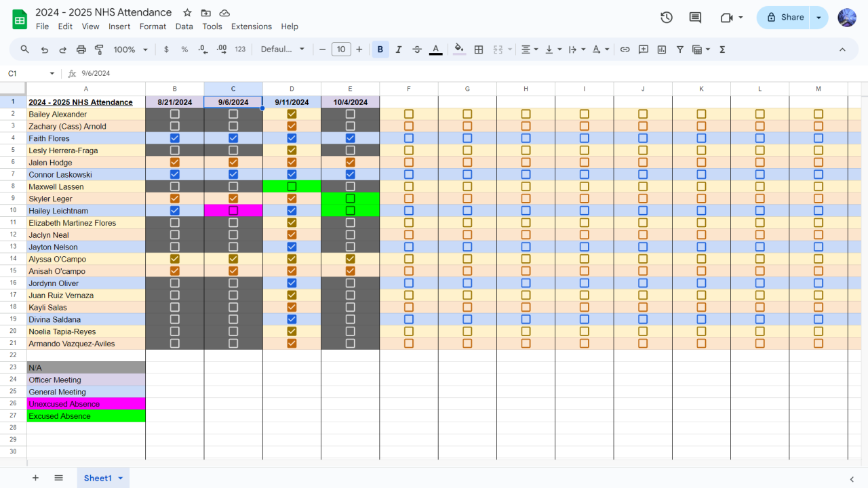Select the Sheet1 tab
868x488 pixels.
[x=98, y=478]
